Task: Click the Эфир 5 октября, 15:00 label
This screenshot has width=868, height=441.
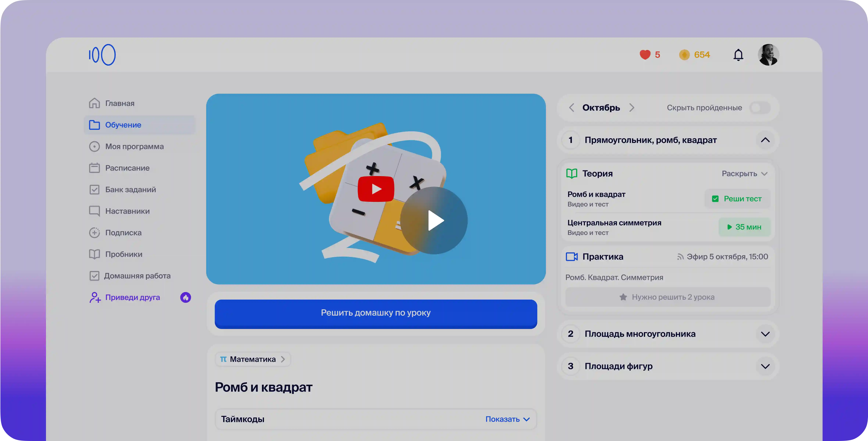Action: point(727,257)
